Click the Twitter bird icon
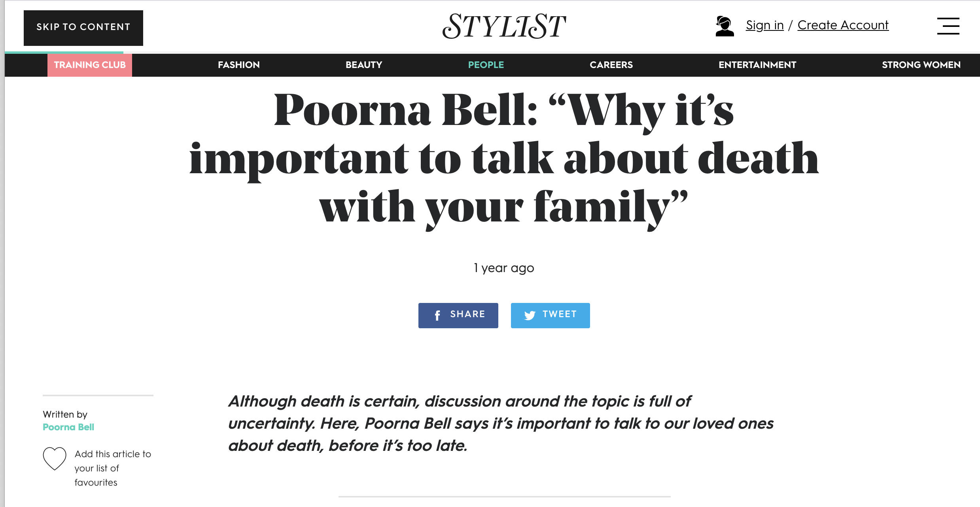This screenshot has width=980, height=507. point(530,315)
